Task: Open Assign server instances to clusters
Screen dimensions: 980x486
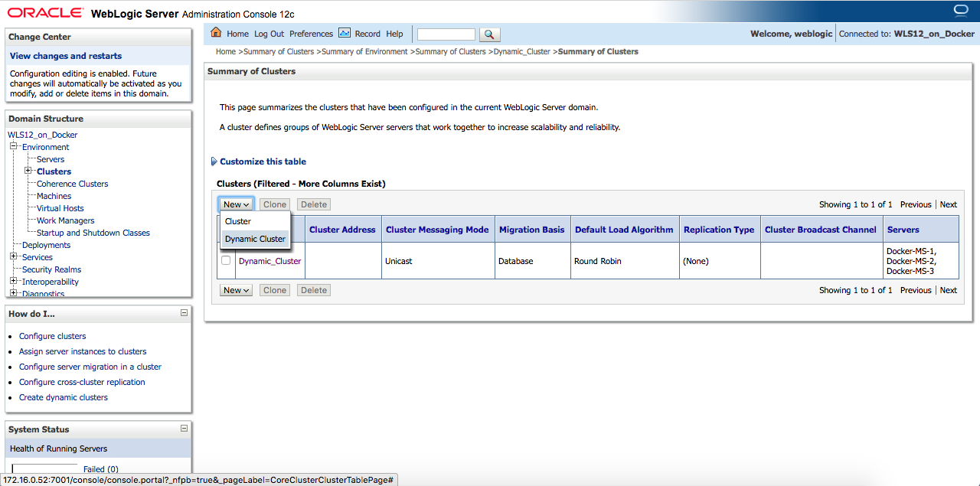Action: pyautogui.click(x=83, y=351)
